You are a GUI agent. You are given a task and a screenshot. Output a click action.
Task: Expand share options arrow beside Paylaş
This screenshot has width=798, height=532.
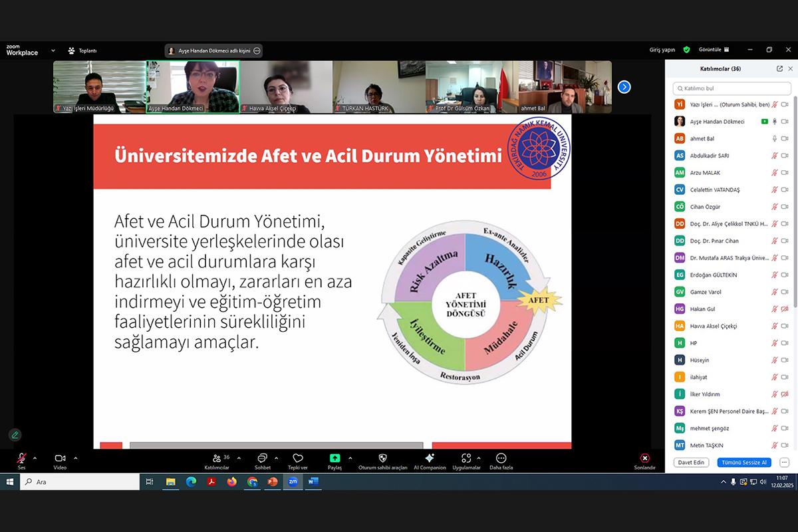click(x=350, y=458)
